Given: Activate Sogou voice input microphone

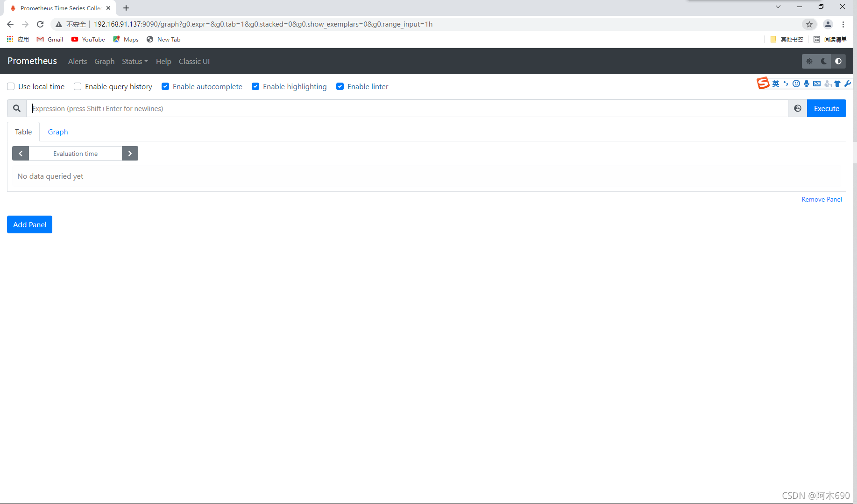Looking at the screenshot, I should 807,84.
